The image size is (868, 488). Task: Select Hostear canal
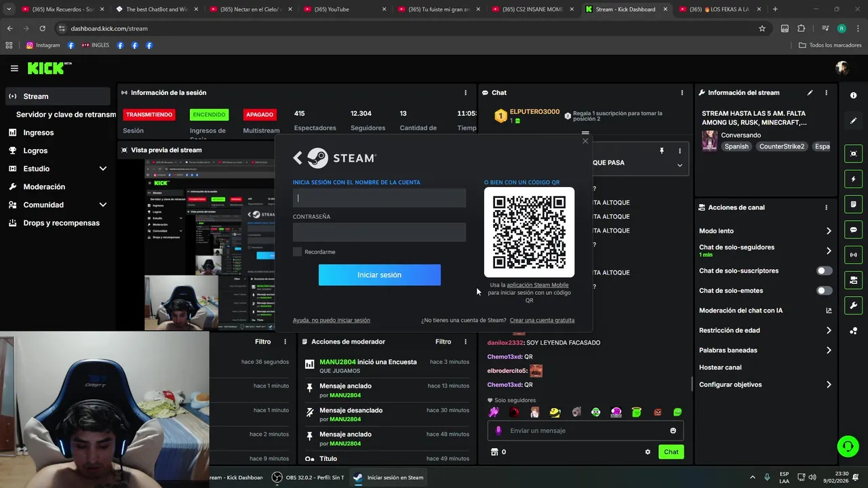[x=720, y=367]
